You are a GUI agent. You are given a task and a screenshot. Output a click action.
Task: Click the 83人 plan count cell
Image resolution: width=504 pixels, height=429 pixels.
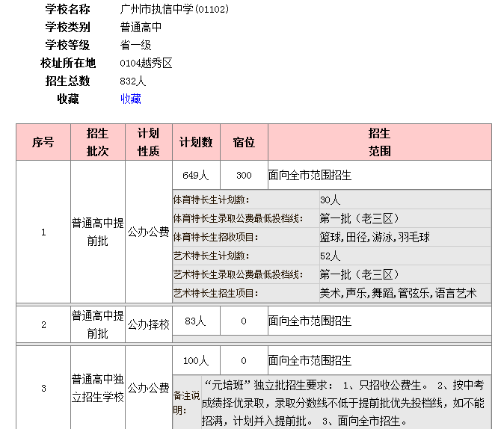[x=196, y=321]
